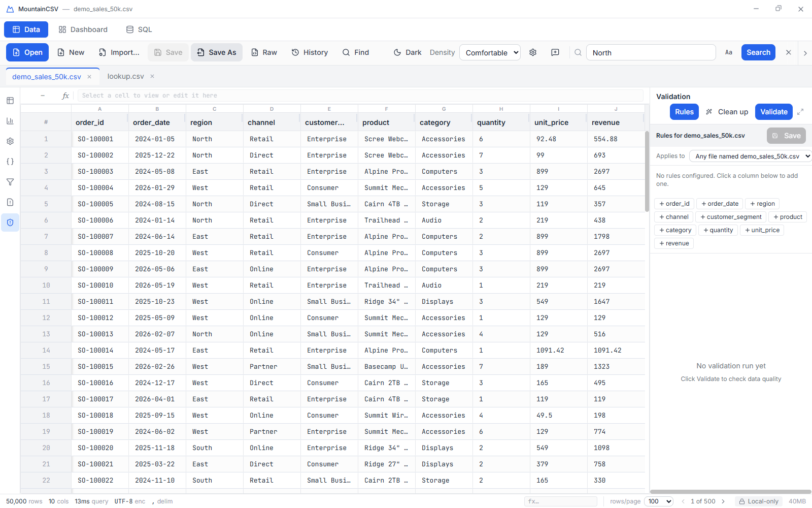Add rule for unit_price column
This screenshot has height=508, width=812.
coord(762,230)
